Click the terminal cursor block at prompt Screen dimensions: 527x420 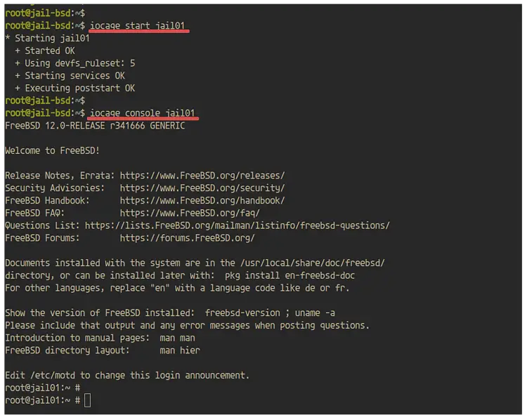(x=87, y=400)
